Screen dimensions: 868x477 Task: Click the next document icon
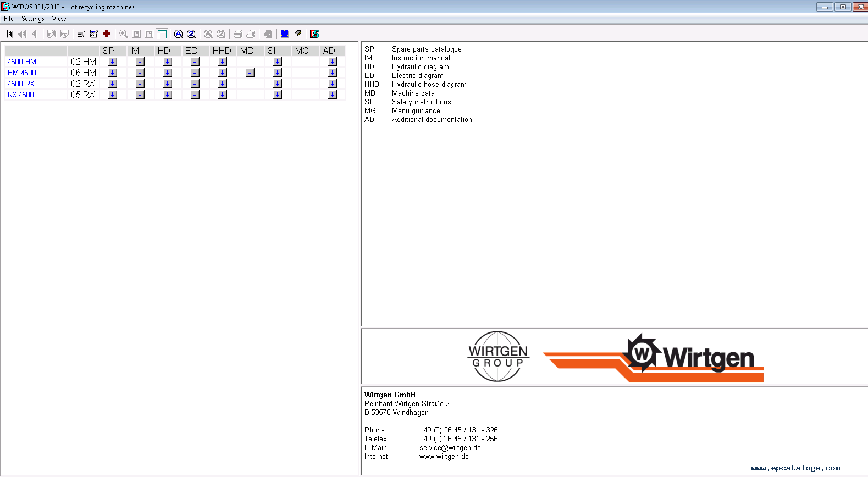(x=64, y=34)
